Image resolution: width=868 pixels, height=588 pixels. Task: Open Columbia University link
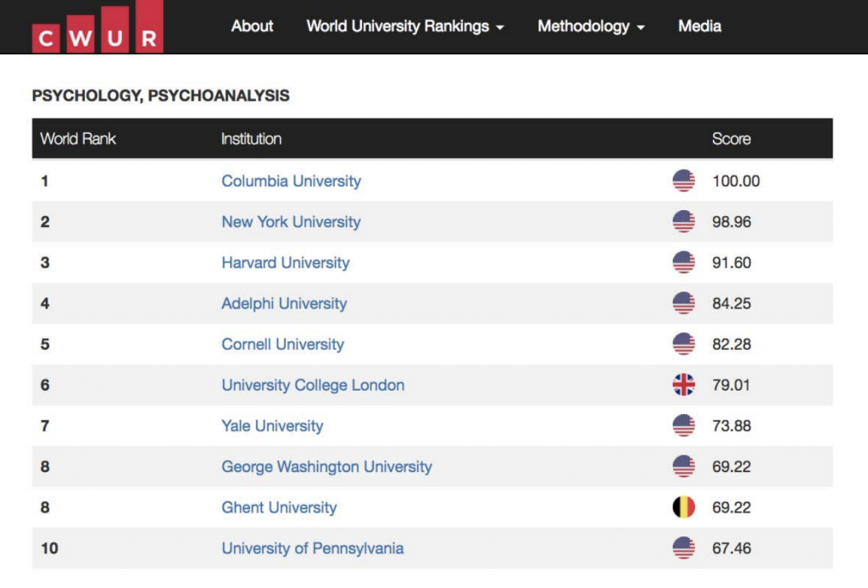click(292, 180)
